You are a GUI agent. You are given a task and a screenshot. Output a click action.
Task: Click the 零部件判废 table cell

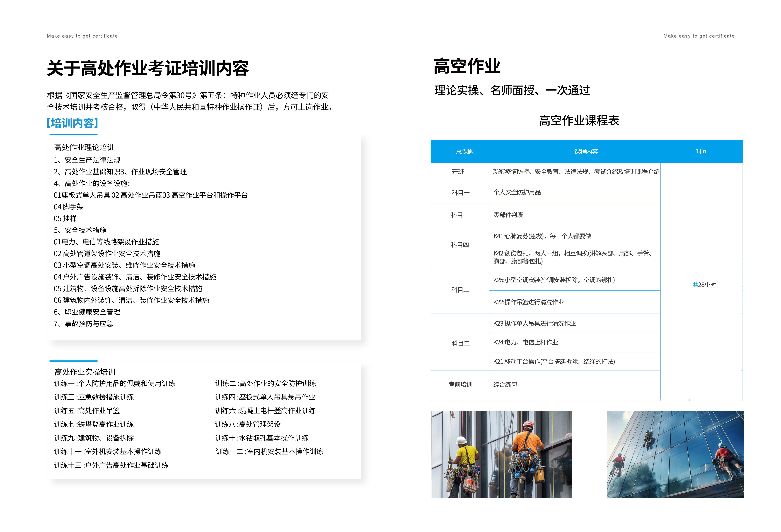(x=508, y=215)
